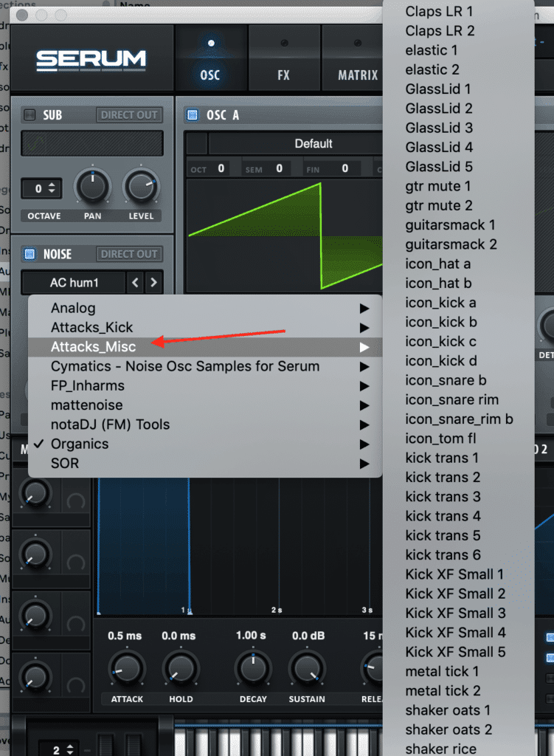This screenshot has width=554, height=756.
Task: Turn the envelope Sustain knob
Action: tap(307, 668)
